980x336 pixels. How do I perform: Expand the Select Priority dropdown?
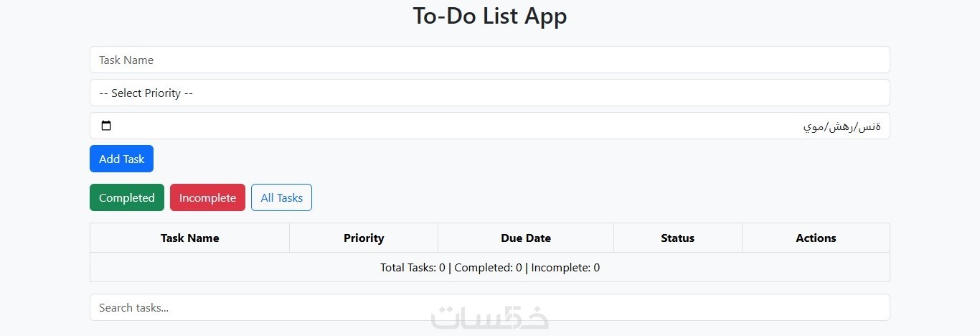[x=489, y=93]
